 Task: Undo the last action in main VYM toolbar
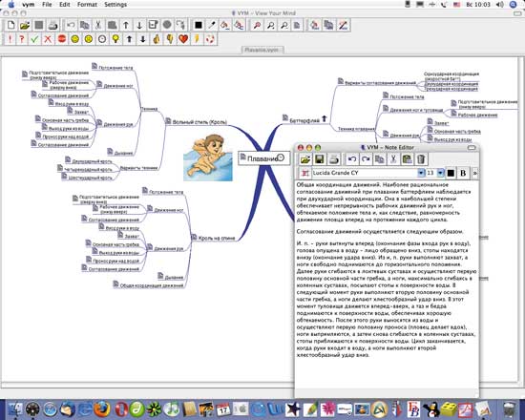point(71,25)
